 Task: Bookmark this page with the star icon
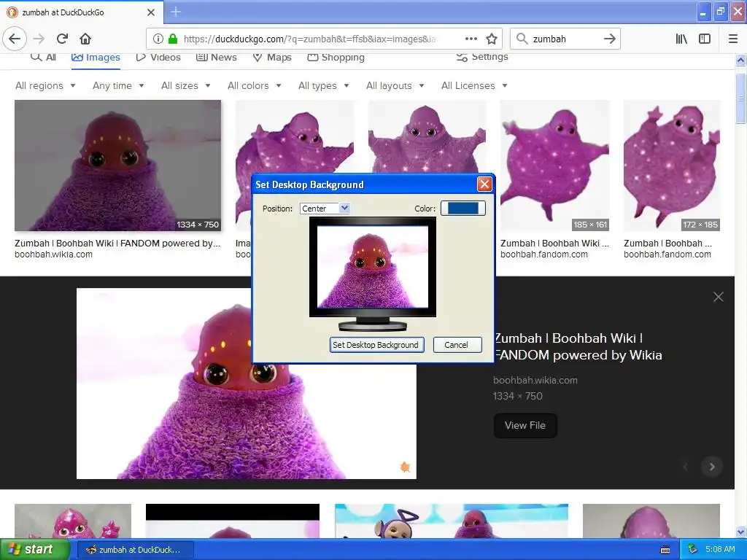pos(492,39)
